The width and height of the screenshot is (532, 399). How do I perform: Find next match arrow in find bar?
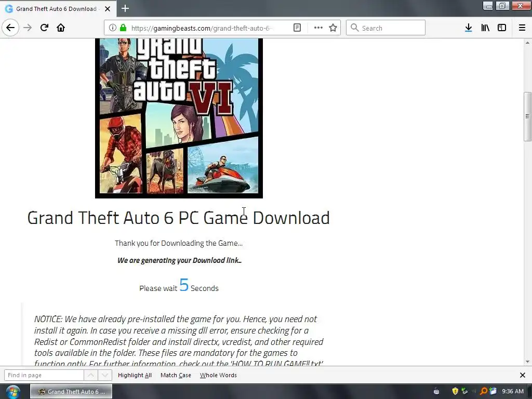[x=105, y=375]
